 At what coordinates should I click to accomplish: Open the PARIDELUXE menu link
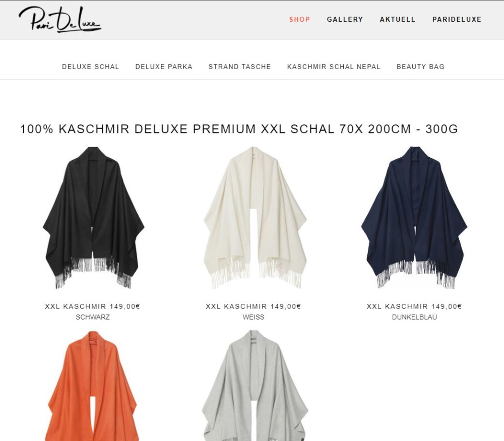click(x=457, y=19)
